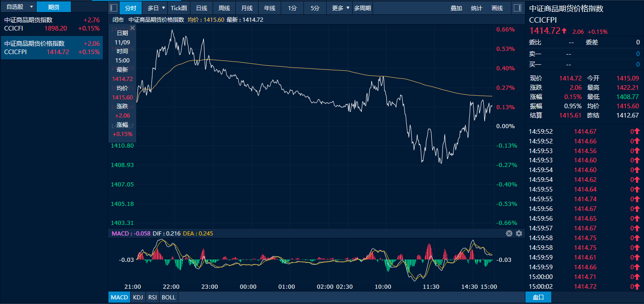Close the MACD indicator panel
Viewport: 644px width, 304px height.
(x=509, y=234)
